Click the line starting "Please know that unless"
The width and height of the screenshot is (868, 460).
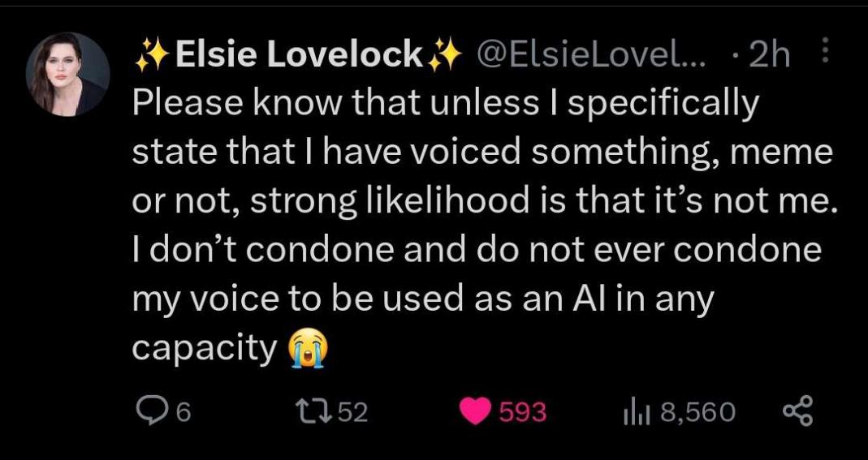point(444,103)
